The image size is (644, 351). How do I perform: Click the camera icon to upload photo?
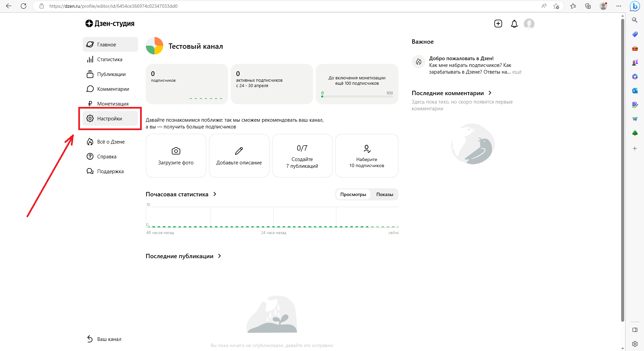tap(176, 151)
